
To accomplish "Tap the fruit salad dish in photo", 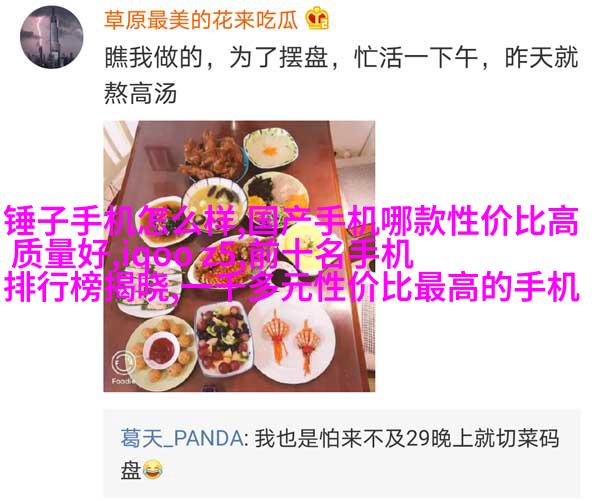I will pyautogui.click(x=223, y=340).
